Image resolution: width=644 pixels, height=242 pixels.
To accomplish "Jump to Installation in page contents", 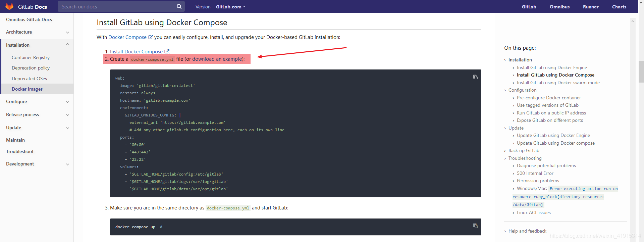I will tap(520, 60).
